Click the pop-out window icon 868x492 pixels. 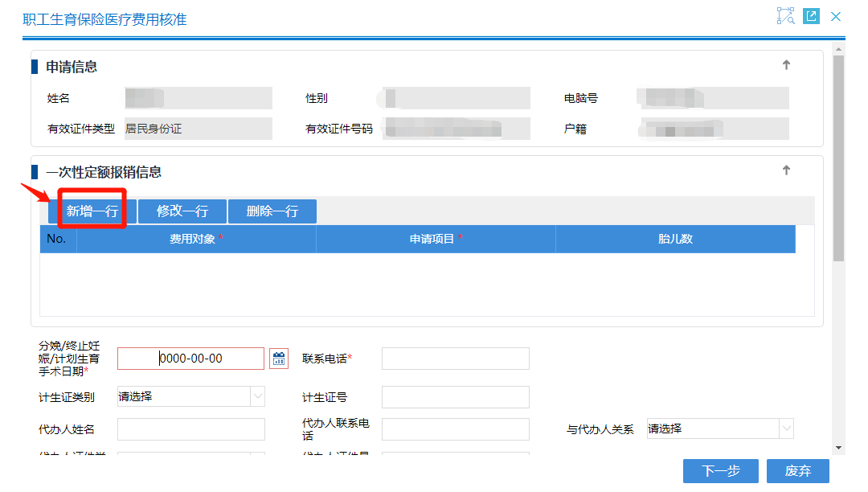pos(811,16)
